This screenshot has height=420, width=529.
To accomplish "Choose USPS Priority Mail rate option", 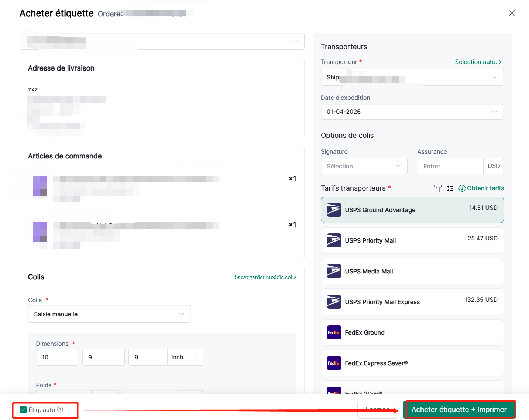I will [x=412, y=240].
